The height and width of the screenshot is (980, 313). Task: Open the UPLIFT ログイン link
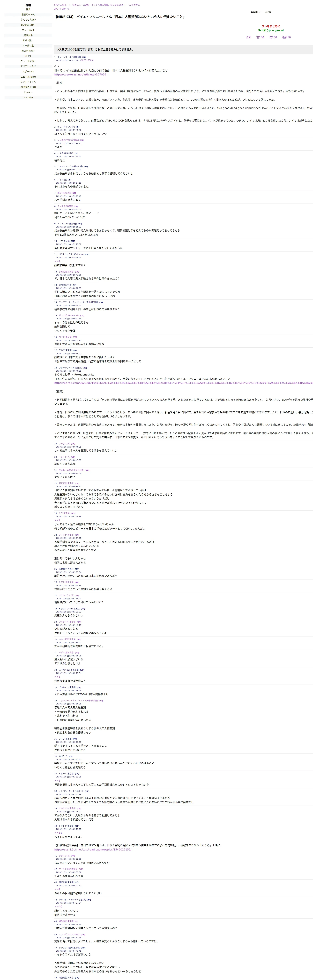tap(62, 9)
